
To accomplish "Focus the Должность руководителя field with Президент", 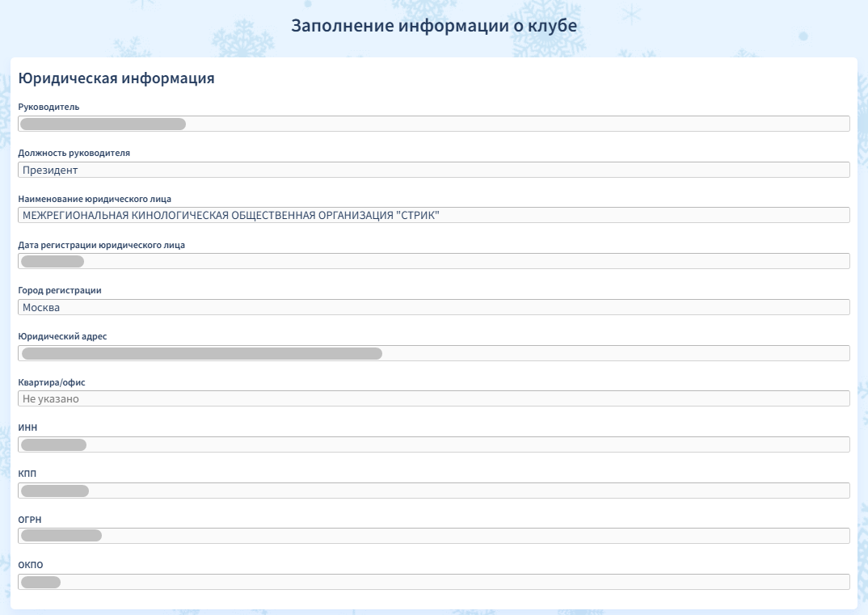I will pos(433,170).
